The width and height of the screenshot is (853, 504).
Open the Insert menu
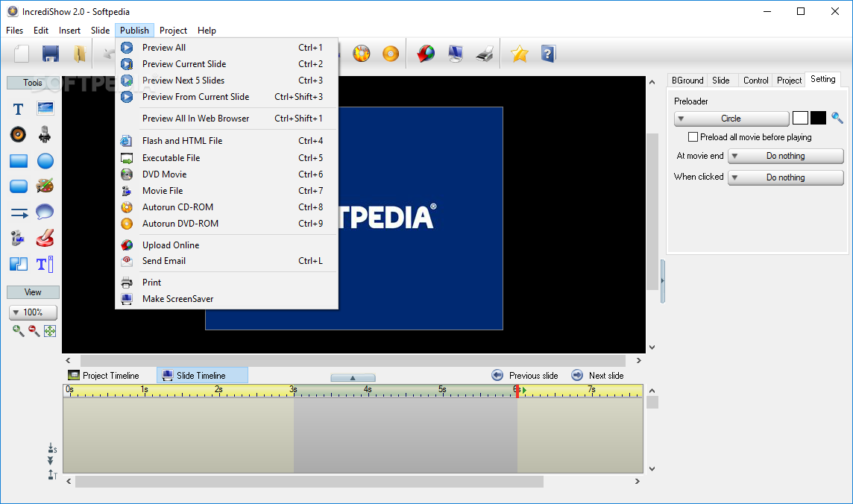pos(69,31)
